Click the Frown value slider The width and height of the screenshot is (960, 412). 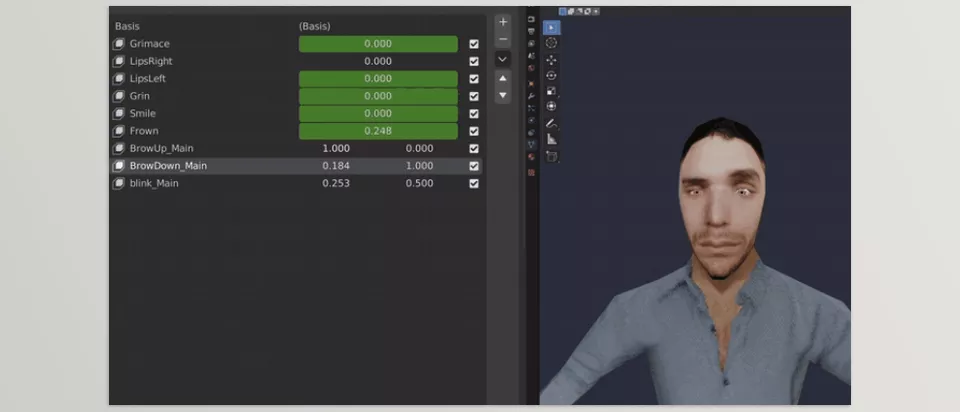click(378, 131)
